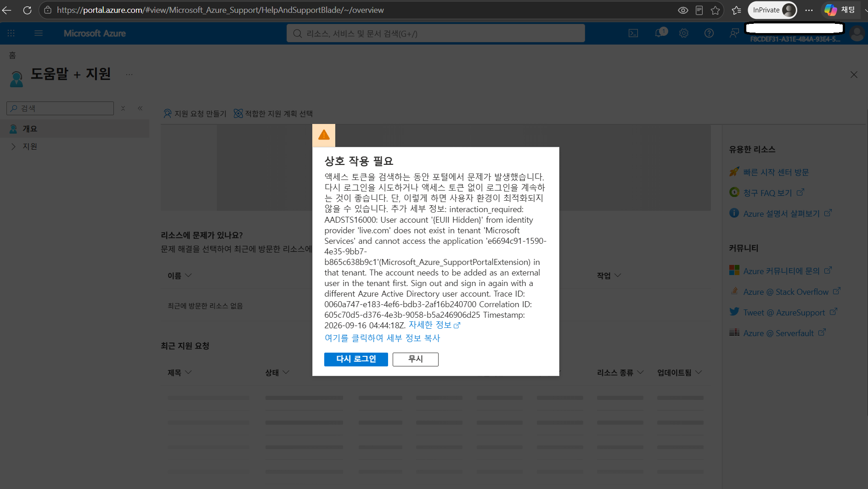Click '최근에 방문한 리소스 없음' text

(x=205, y=306)
